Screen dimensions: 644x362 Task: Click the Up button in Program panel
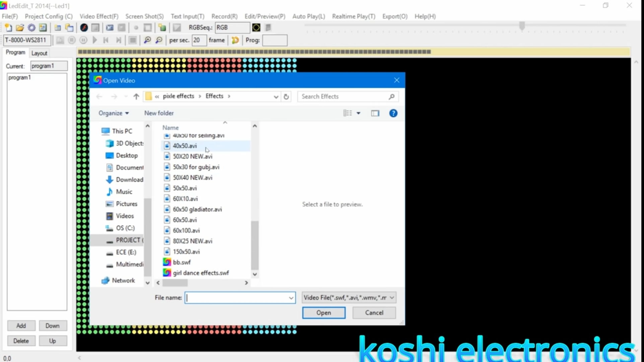coord(53,341)
